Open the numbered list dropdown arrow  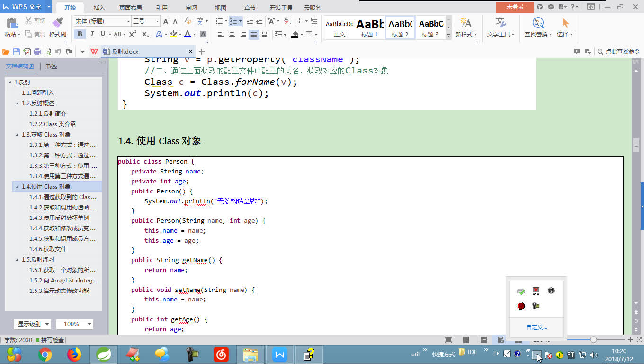coord(240,21)
